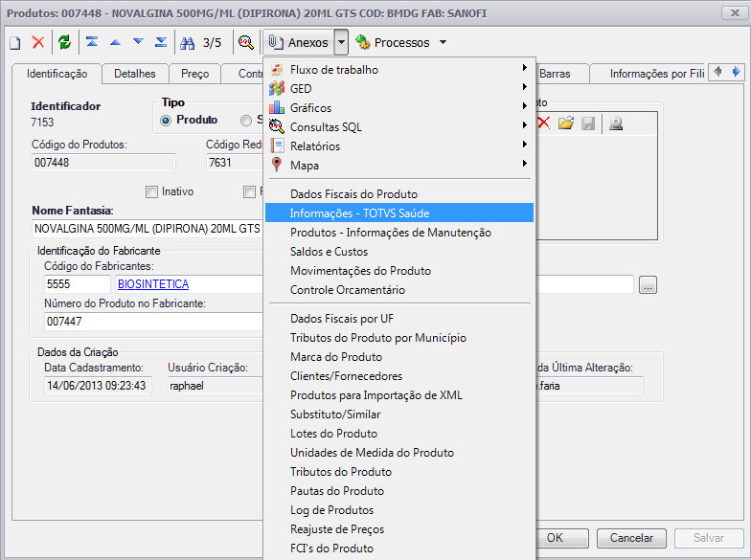This screenshot has width=751, height=560.
Task: Refresh the record with green arrows icon
Action: pyautogui.click(x=65, y=42)
